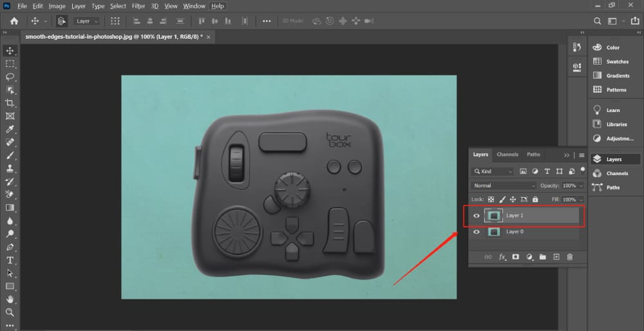Select the Clone Stamp tool
Viewport: 644px width, 331px height.
click(10, 168)
